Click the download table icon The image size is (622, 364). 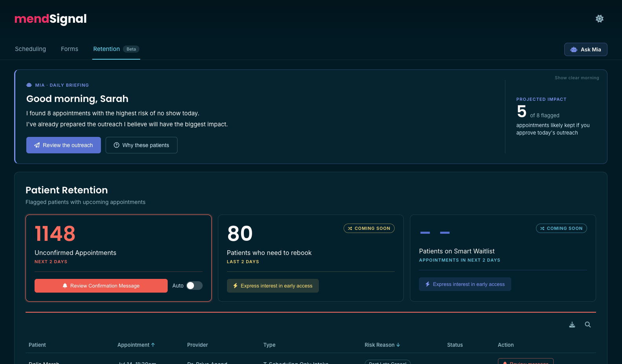(572, 324)
